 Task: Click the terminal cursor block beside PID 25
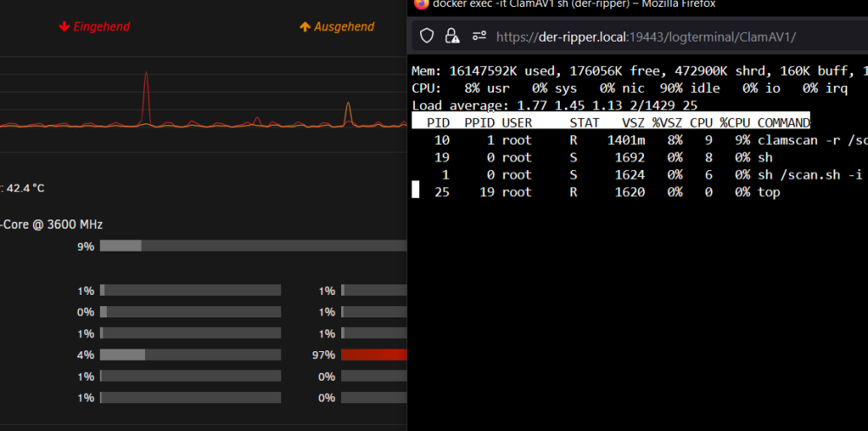pos(415,190)
